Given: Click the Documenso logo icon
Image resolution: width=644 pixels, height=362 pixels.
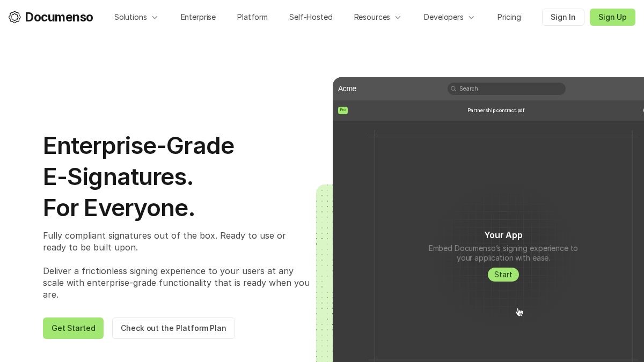Looking at the screenshot, I should coord(14,17).
